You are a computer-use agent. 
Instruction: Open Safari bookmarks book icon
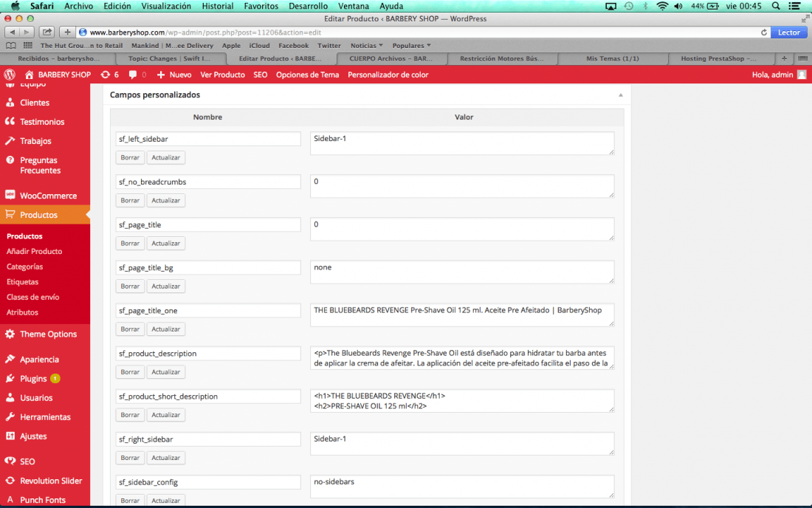pyautogui.click(x=11, y=46)
